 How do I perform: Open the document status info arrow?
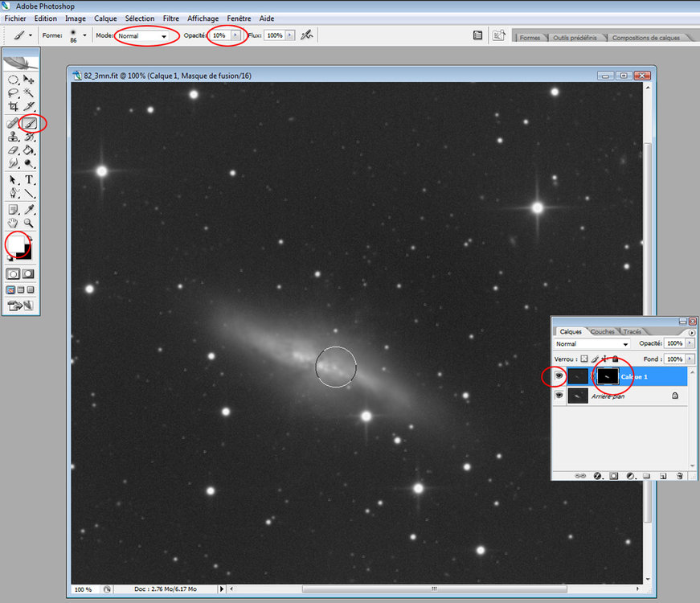pyautogui.click(x=221, y=589)
